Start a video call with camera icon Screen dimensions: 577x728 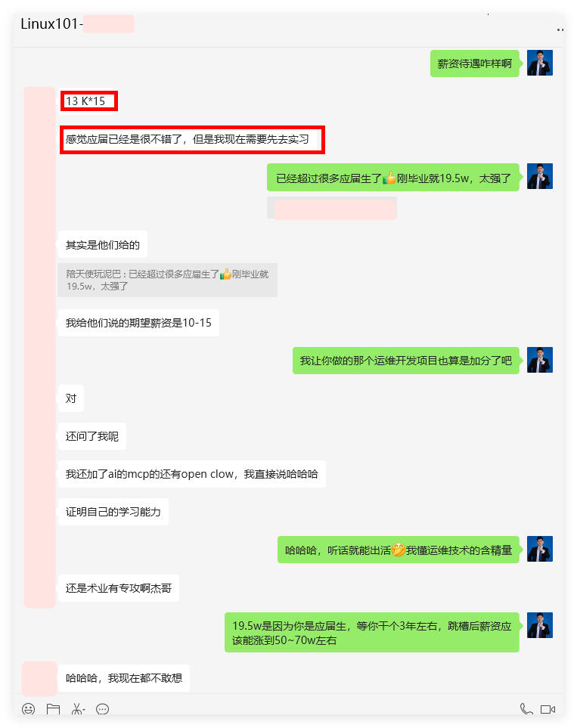pos(548,709)
